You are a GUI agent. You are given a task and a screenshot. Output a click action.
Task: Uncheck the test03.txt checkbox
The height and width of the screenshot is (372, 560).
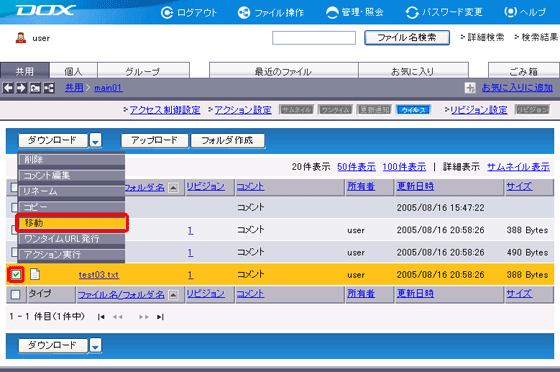point(15,274)
